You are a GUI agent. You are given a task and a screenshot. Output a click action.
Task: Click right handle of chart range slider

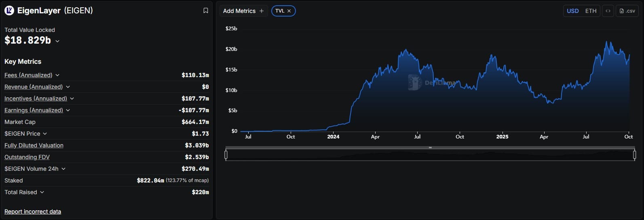(634, 155)
